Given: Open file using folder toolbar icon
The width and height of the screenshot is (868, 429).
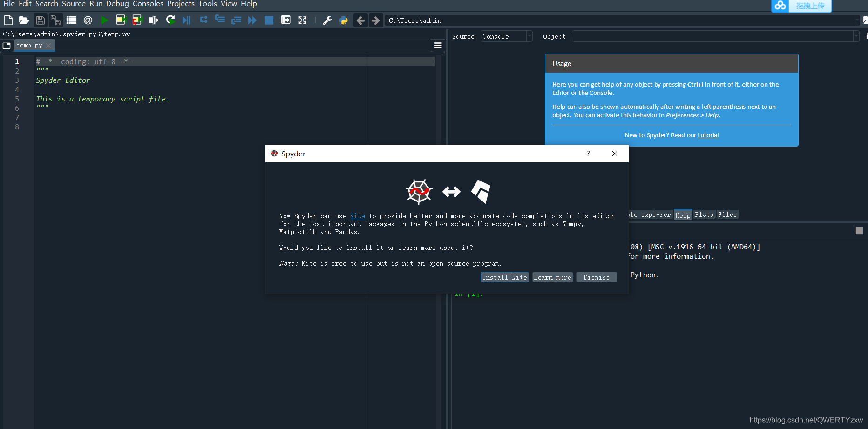Looking at the screenshot, I should pyautogui.click(x=24, y=20).
